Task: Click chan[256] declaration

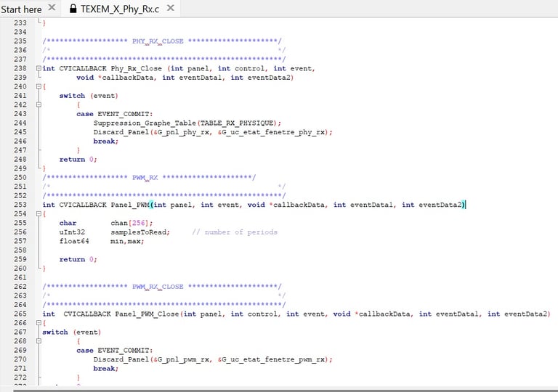Action: click(132, 223)
